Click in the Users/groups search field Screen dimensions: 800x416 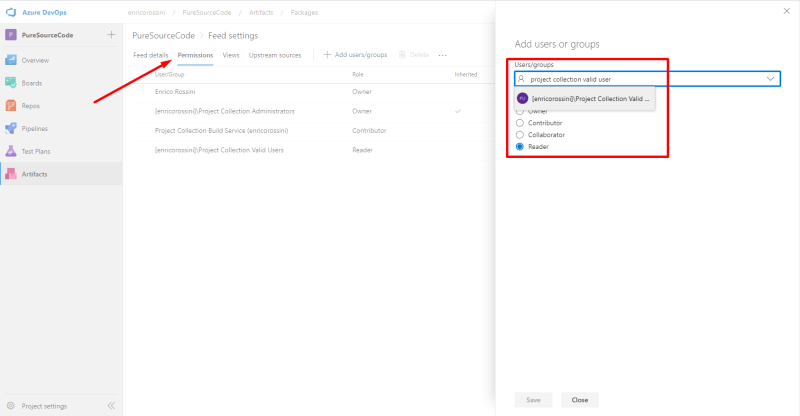(x=647, y=79)
